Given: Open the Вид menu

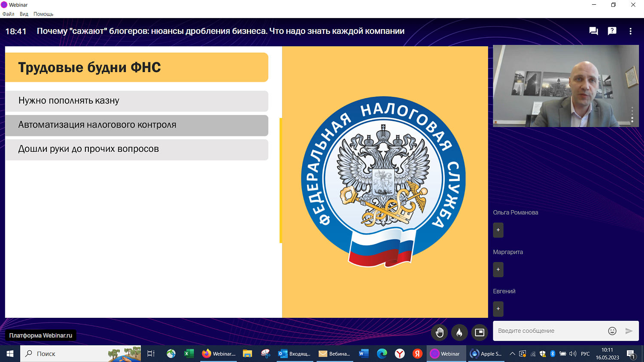Looking at the screenshot, I should pos(24,14).
